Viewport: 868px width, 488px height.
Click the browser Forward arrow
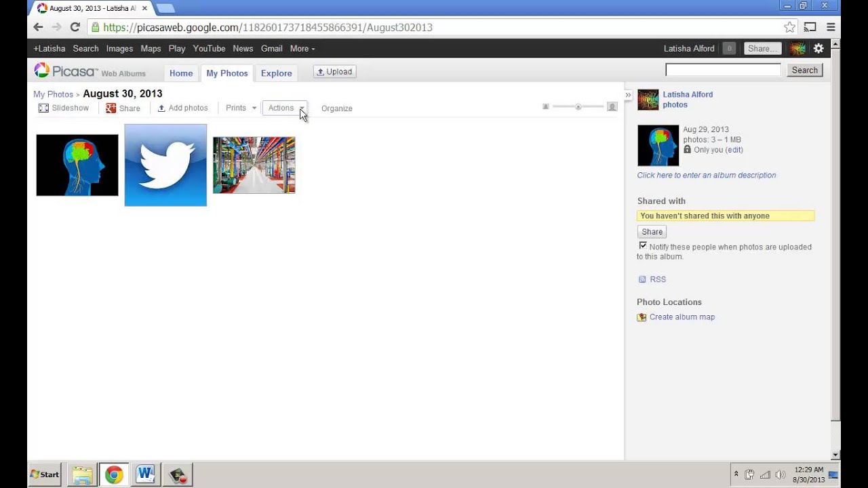[x=57, y=27]
